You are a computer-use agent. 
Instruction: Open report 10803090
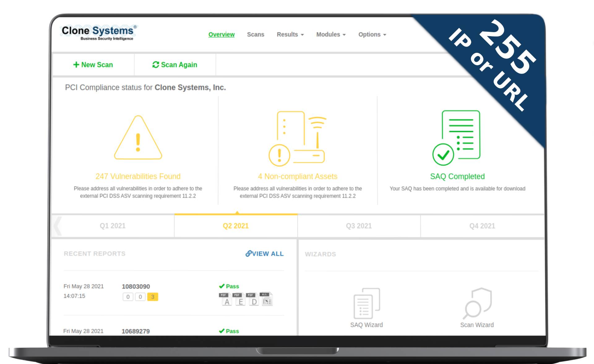tap(136, 286)
